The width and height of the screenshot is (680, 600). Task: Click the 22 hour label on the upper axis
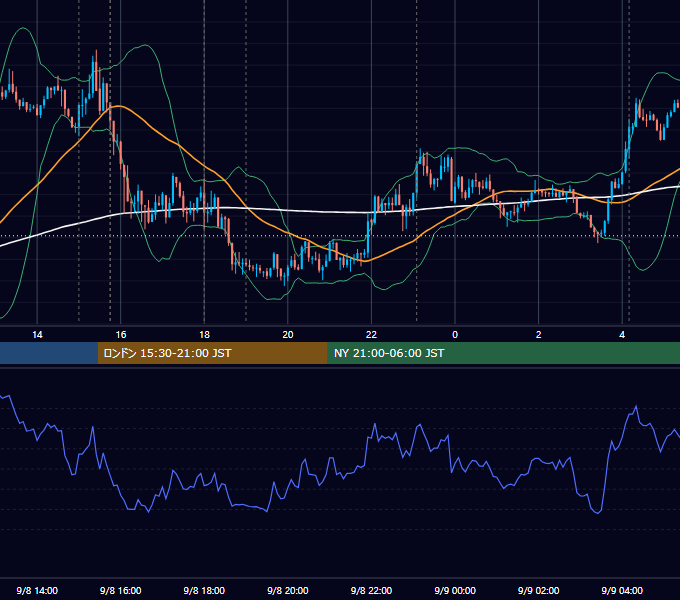371,335
